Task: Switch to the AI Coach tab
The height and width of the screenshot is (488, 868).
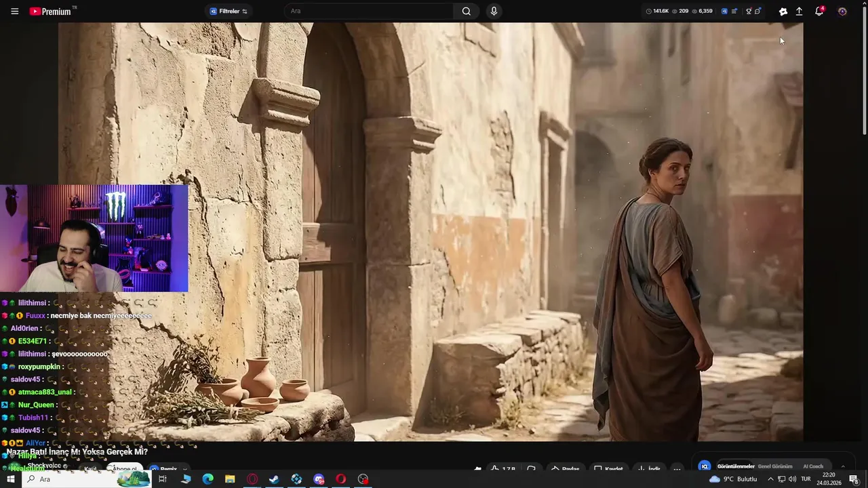Action: [x=813, y=466]
